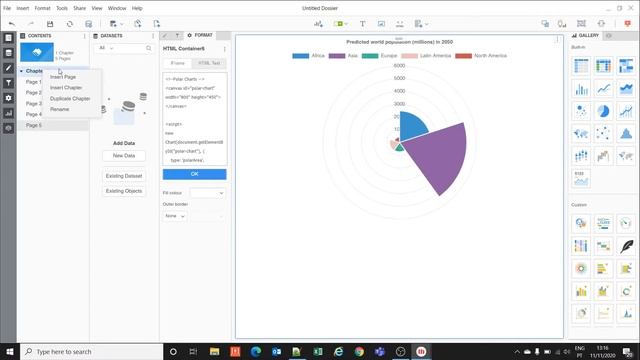
Task: Open the Contents panel from left sidebar
Action: point(9,38)
